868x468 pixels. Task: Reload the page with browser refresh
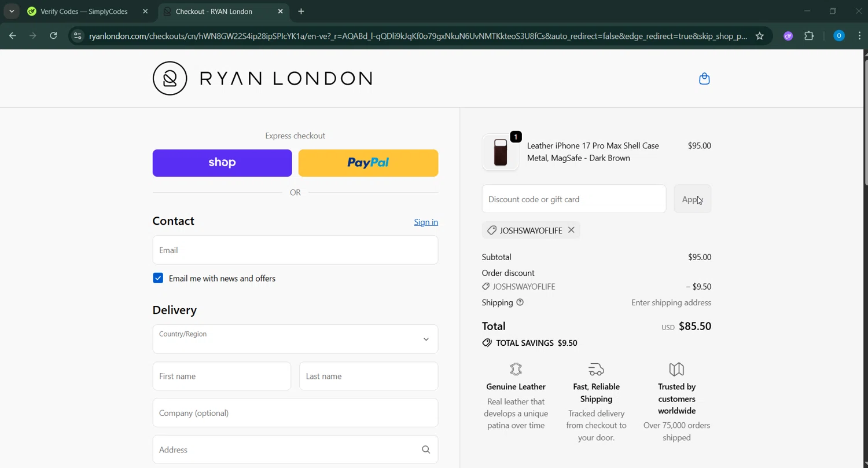coord(53,36)
